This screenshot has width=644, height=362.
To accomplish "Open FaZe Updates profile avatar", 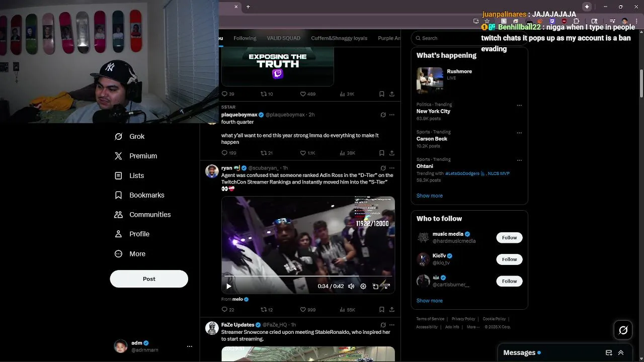I will pyautogui.click(x=212, y=328).
